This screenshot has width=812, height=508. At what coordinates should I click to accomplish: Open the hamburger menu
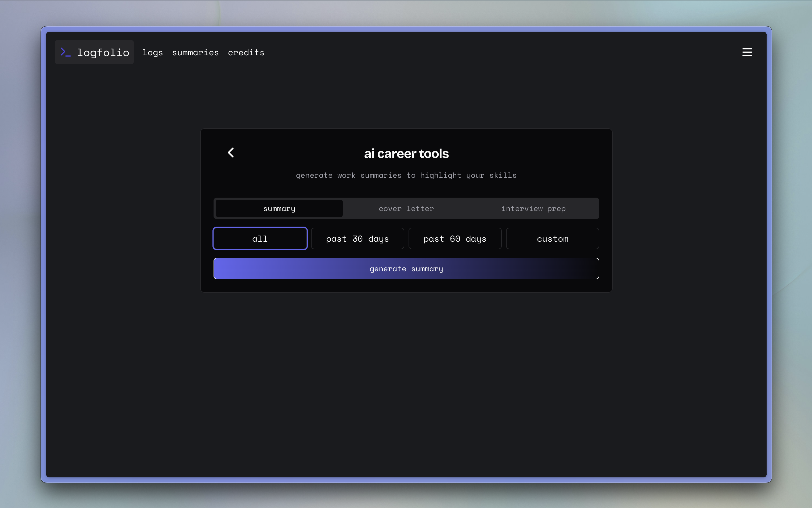[747, 52]
